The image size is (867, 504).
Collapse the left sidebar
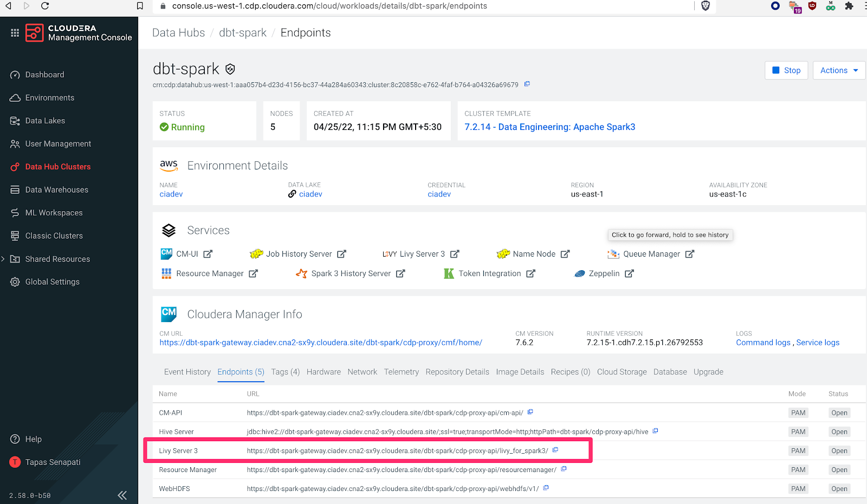tap(122, 495)
